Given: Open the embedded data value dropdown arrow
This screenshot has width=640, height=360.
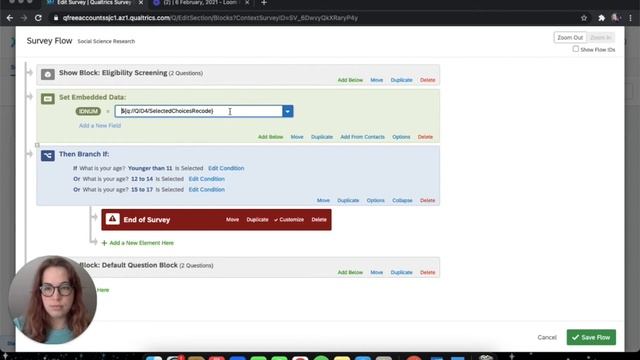Looking at the screenshot, I should (288, 111).
